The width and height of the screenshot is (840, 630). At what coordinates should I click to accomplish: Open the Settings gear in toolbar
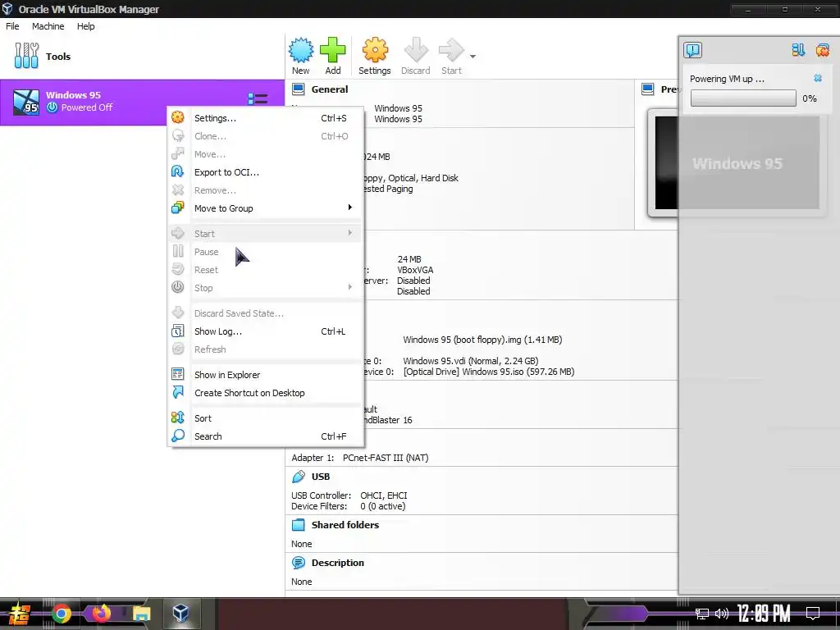coord(375,50)
